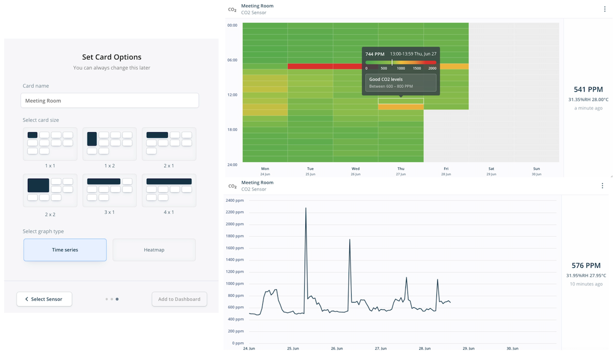
Task: Click the red heatmap cell on Tuesday
Action: point(310,66)
